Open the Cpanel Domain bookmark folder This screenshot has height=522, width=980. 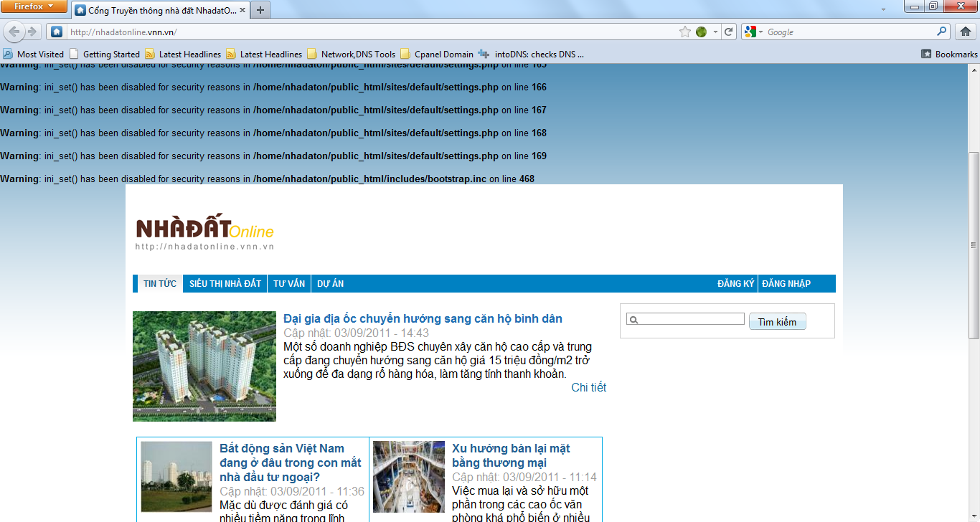click(x=437, y=54)
